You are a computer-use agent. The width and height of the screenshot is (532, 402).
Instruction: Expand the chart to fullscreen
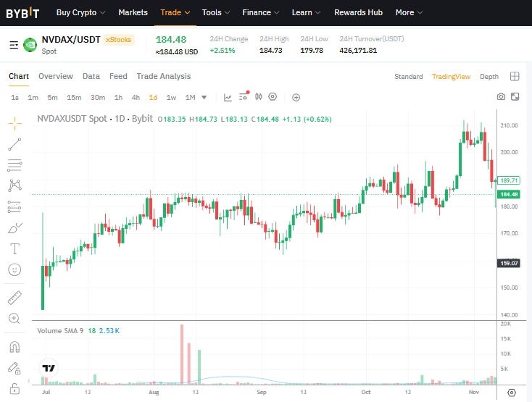click(x=515, y=96)
